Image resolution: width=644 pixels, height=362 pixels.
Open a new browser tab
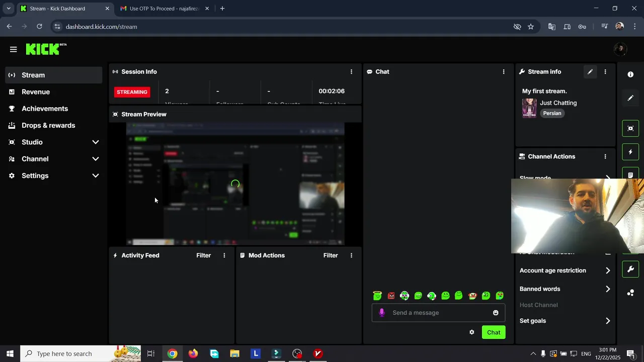[x=222, y=9]
